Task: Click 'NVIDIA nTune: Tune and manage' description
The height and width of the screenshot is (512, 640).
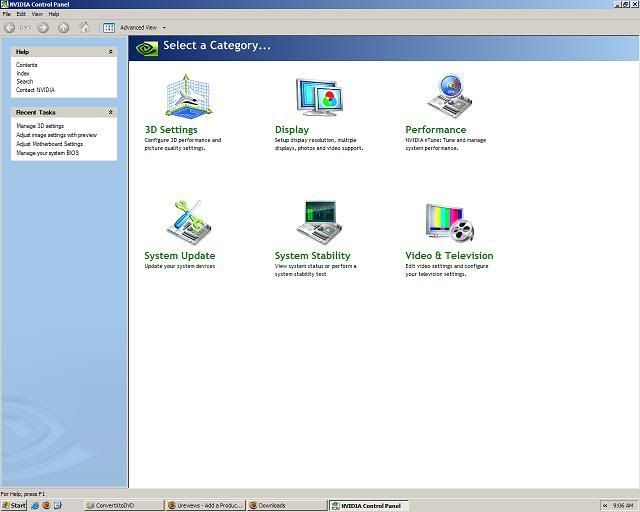Action: point(446,144)
